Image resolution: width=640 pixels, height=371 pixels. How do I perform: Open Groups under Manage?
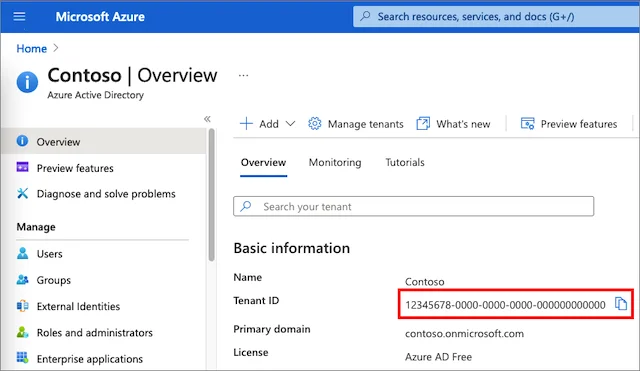pyautogui.click(x=53, y=280)
